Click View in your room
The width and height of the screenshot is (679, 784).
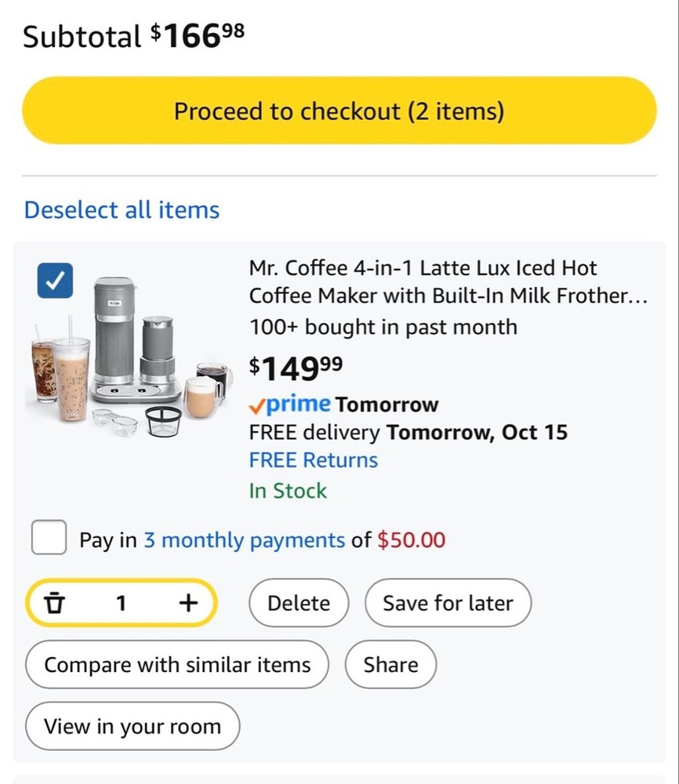tap(132, 726)
